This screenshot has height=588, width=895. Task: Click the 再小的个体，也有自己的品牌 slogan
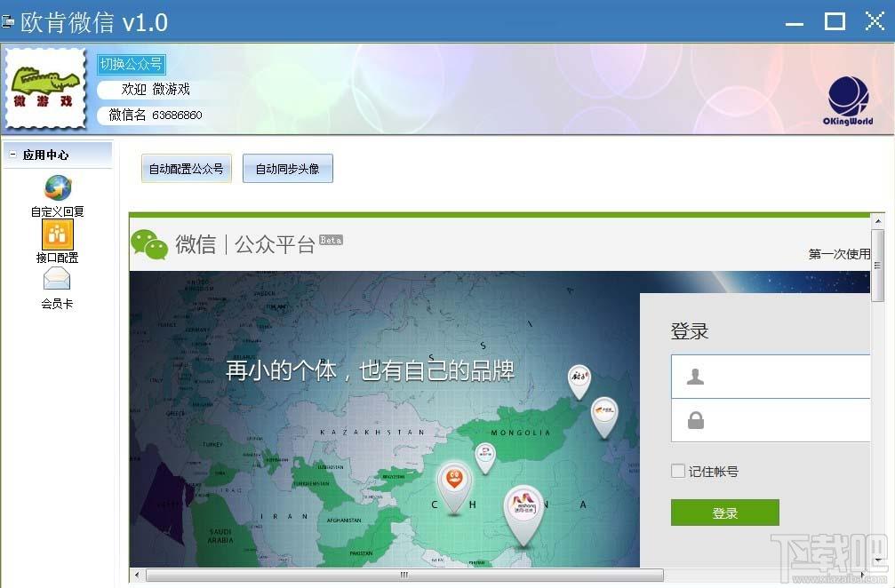tap(370, 370)
